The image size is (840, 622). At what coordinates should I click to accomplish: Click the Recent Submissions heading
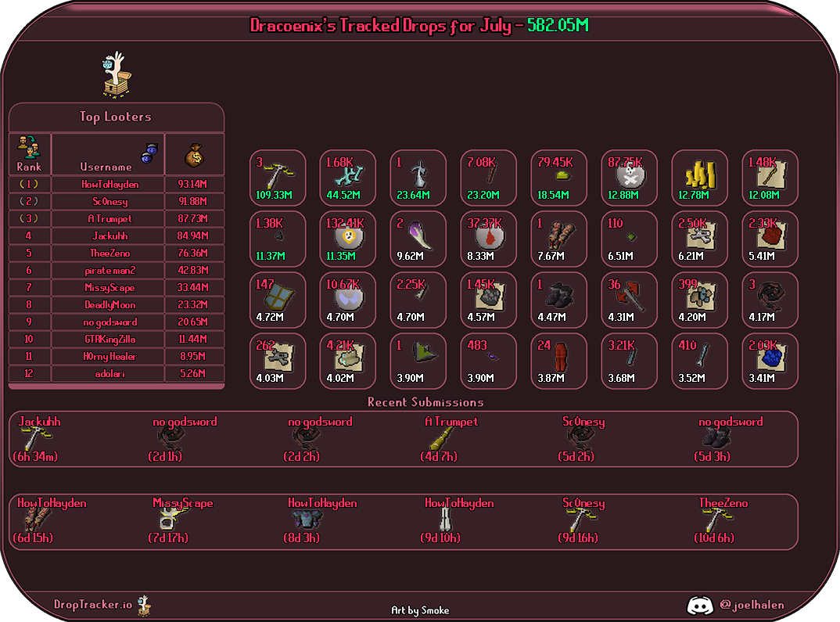point(425,402)
